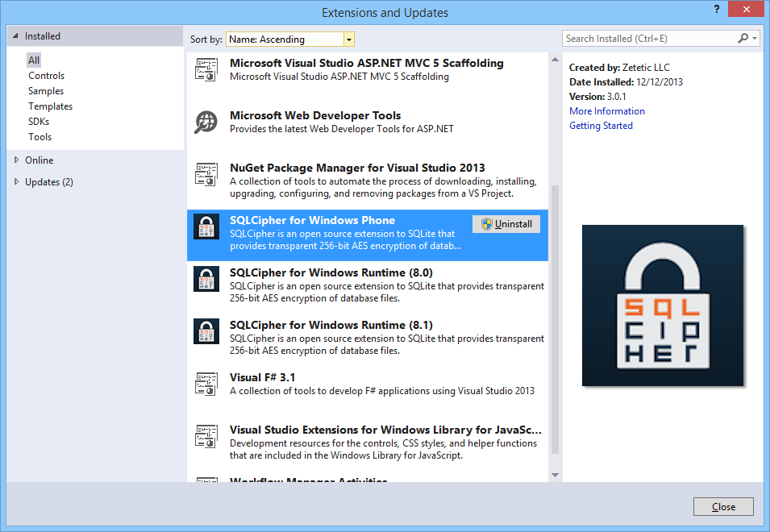Select the SDKs category
This screenshot has height=532, width=770.
click(x=39, y=121)
